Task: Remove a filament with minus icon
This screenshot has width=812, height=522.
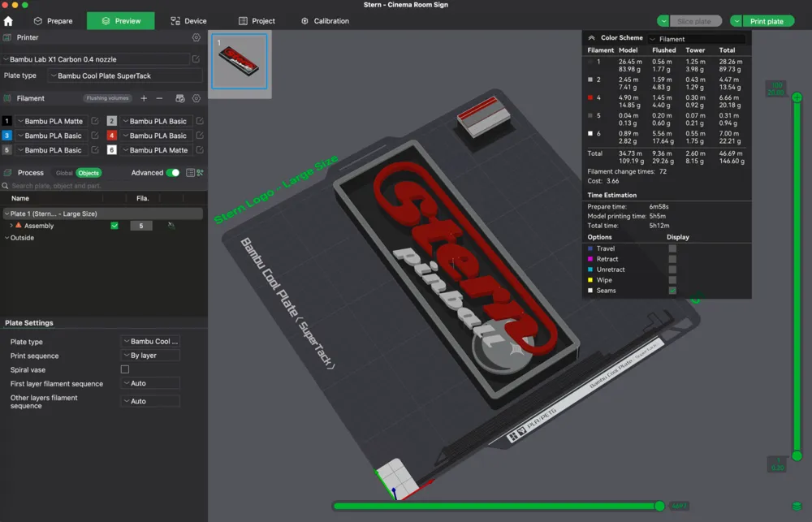Action: [x=159, y=98]
